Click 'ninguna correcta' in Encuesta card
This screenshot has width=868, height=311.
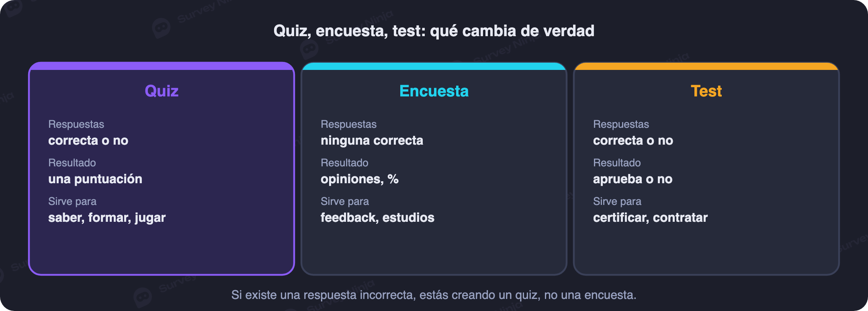tap(372, 141)
